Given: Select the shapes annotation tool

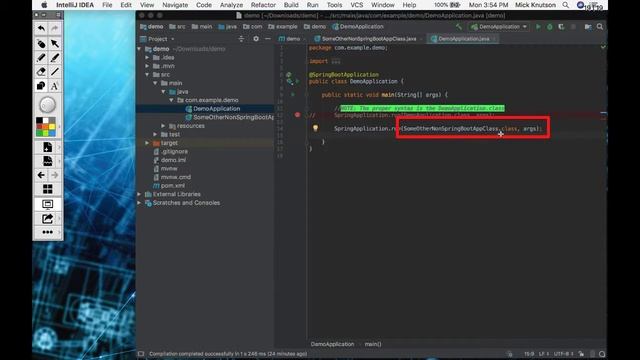Looking at the screenshot, I should [41, 86].
